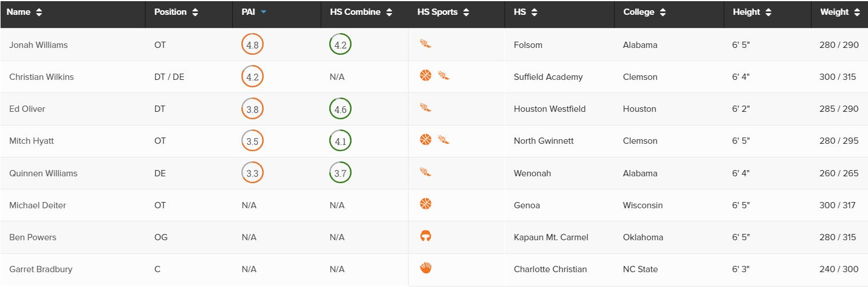Click the track icon in Quinnen Williams row
868x287 pixels.
click(x=425, y=172)
